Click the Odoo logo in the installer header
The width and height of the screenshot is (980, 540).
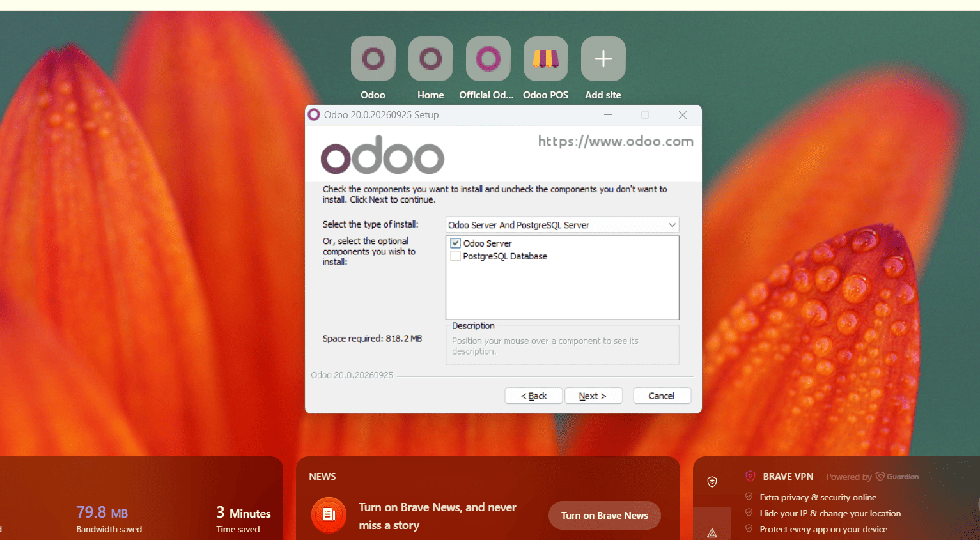pyautogui.click(x=382, y=155)
